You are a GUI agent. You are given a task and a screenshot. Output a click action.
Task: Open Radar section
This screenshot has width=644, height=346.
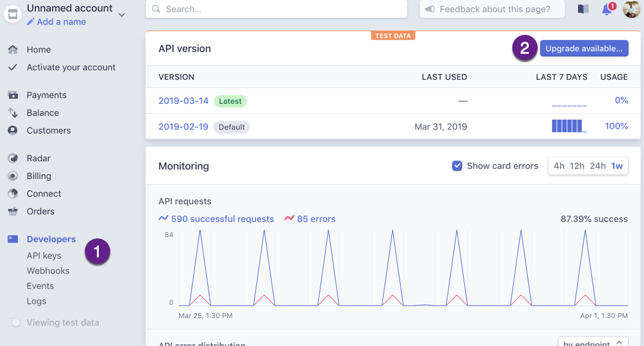tap(39, 158)
